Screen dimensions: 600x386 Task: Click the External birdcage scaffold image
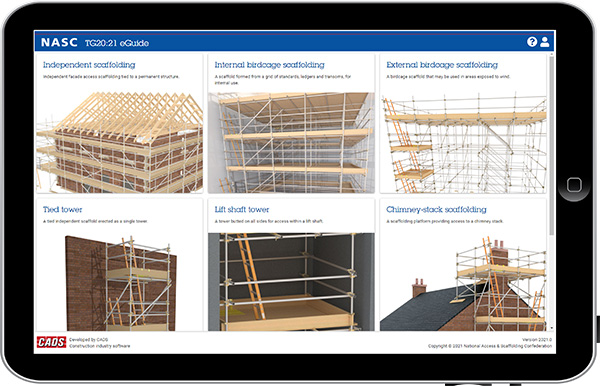tap(463, 142)
